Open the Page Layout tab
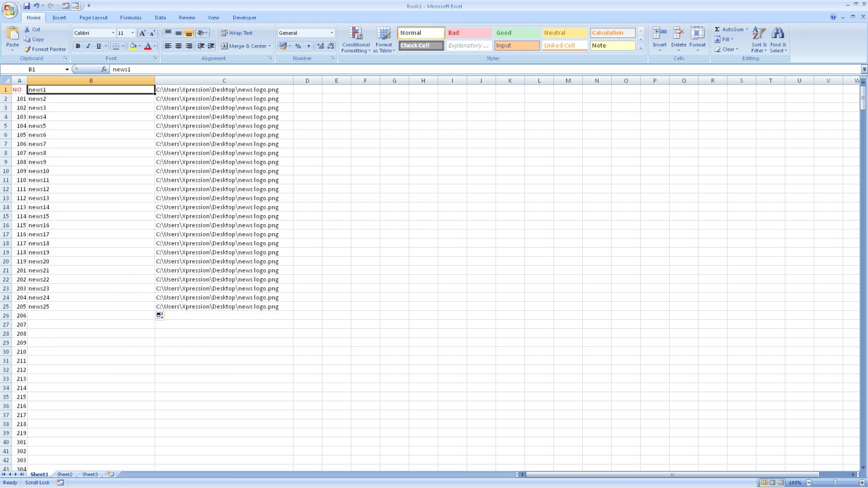This screenshot has width=868, height=488. (x=93, y=17)
